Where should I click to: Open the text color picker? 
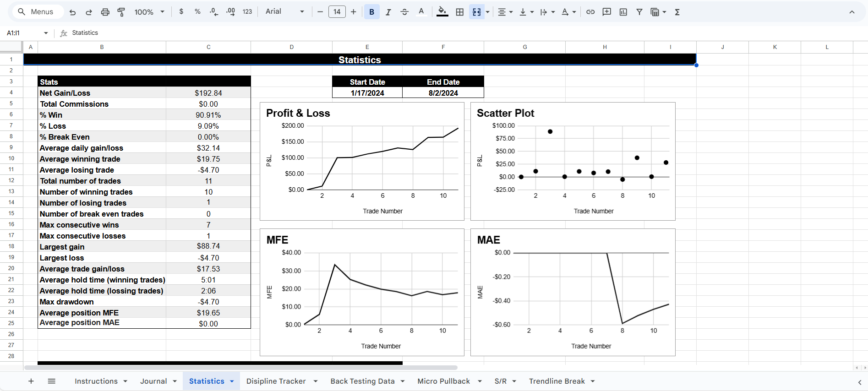[421, 12]
